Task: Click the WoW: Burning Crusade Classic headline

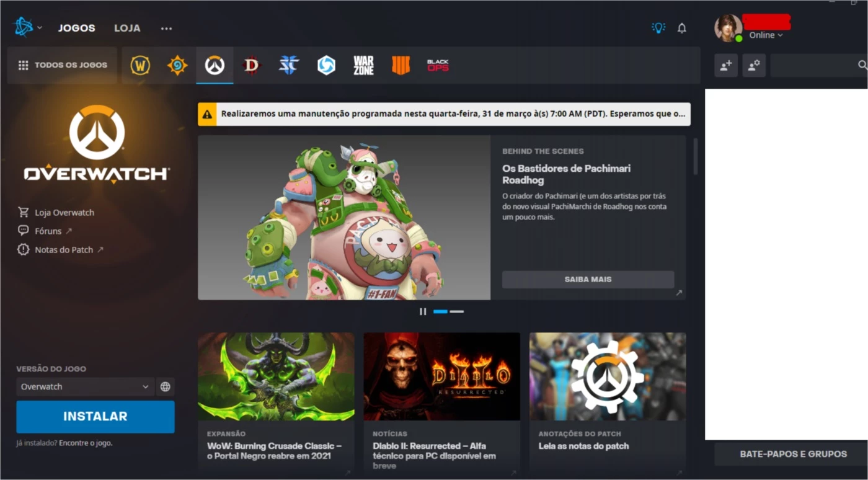Action: (274, 451)
